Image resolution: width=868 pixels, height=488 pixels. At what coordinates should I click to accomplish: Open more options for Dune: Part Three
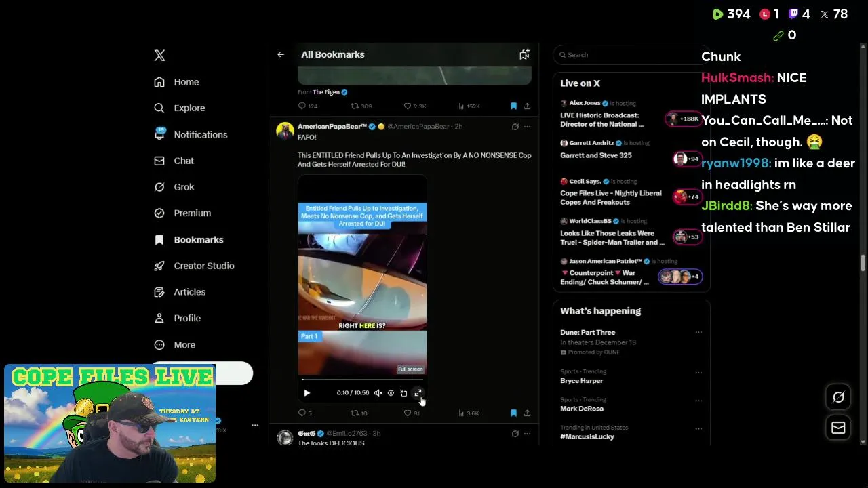tap(698, 333)
